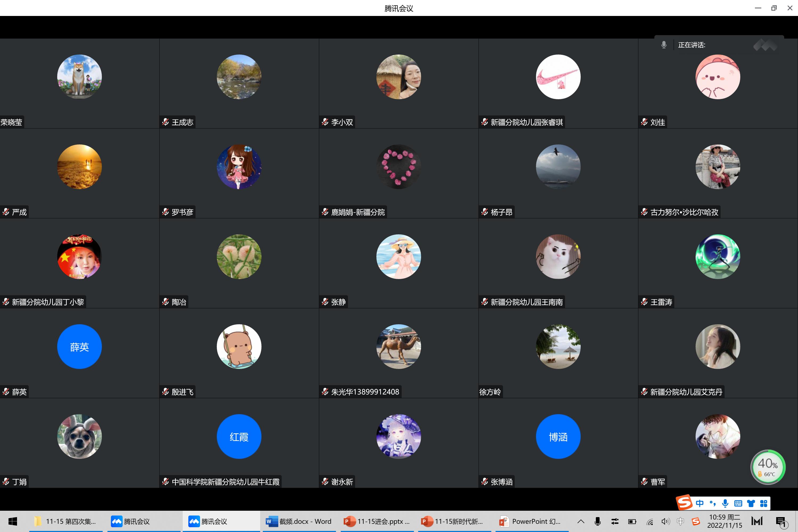The height and width of the screenshot is (532, 798).
Task: Click the 40% CPU temperature widget
Action: 768,467
